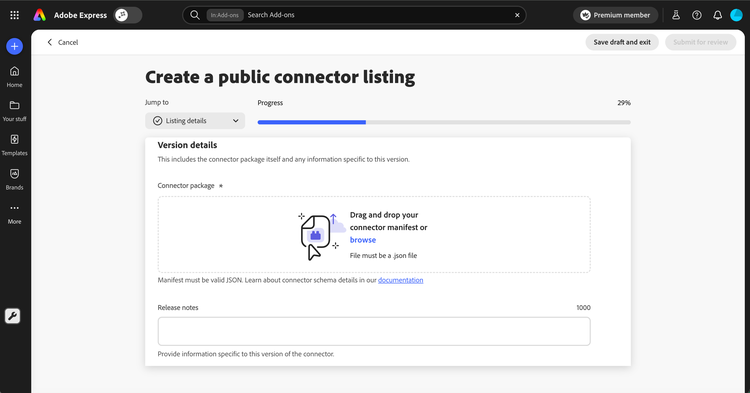Screen dimensions: 750x393
Task: Click Save draft and exit
Action: coord(622,42)
